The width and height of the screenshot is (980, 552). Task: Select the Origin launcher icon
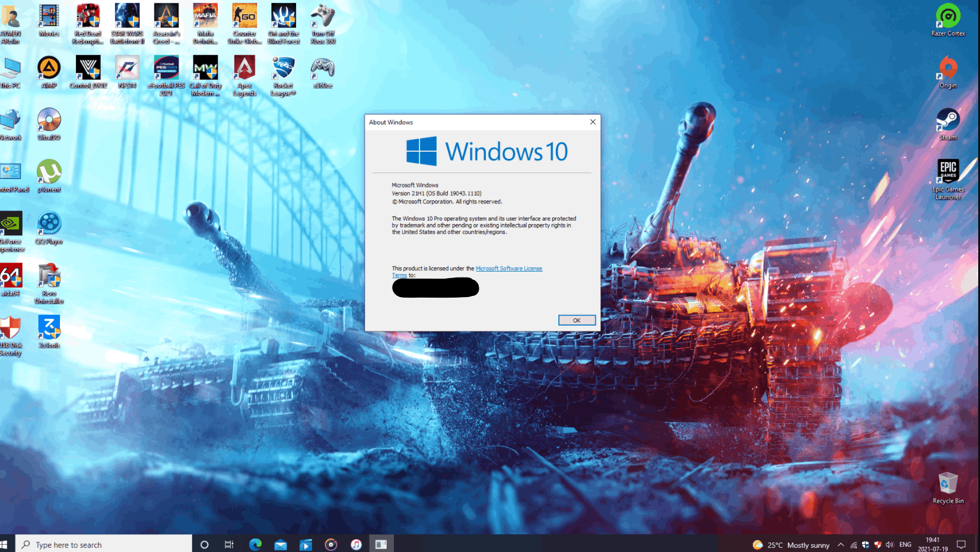coord(948,72)
